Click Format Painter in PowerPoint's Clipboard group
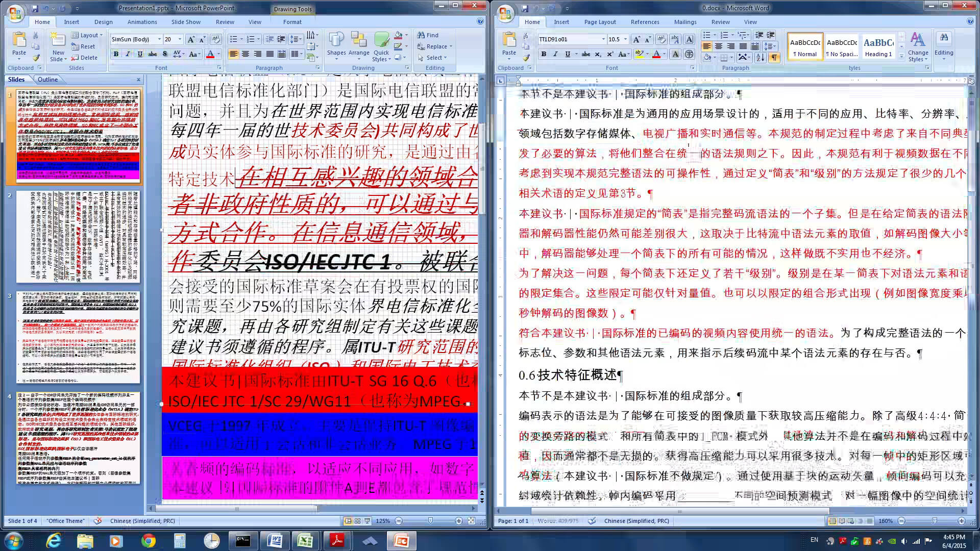 click(x=36, y=58)
